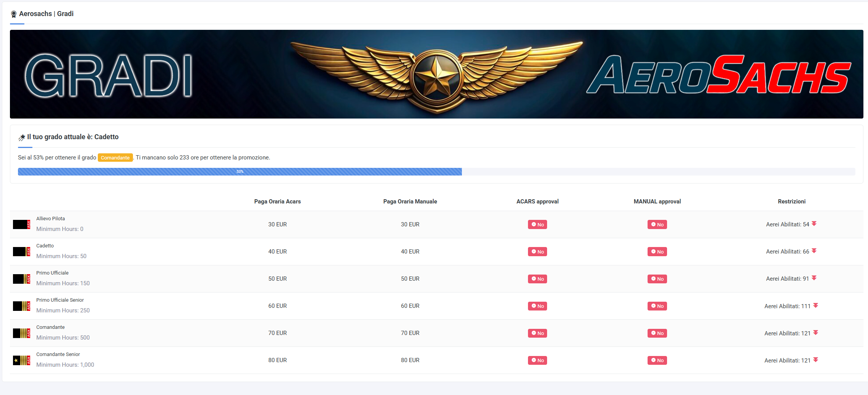Click the Paga Oraria Acars column header
The height and width of the screenshot is (395, 868).
[x=277, y=202]
